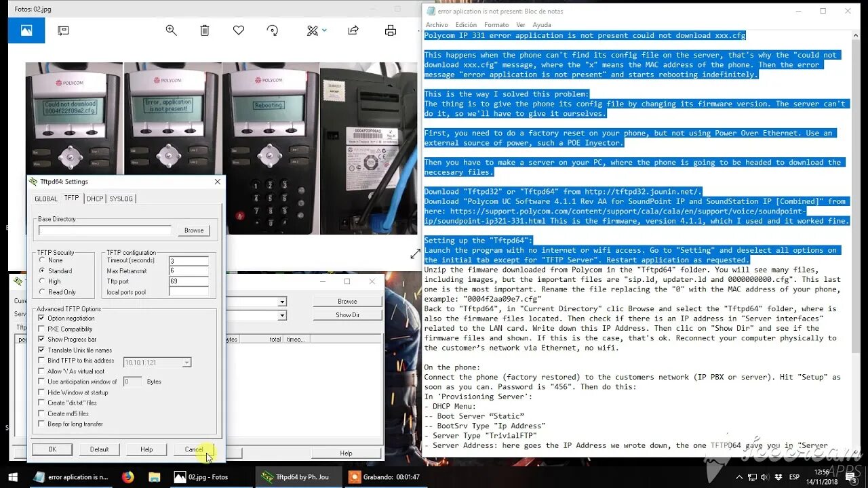Open the Windows Start menu
Viewport: 868px width, 488px height.
(13, 477)
